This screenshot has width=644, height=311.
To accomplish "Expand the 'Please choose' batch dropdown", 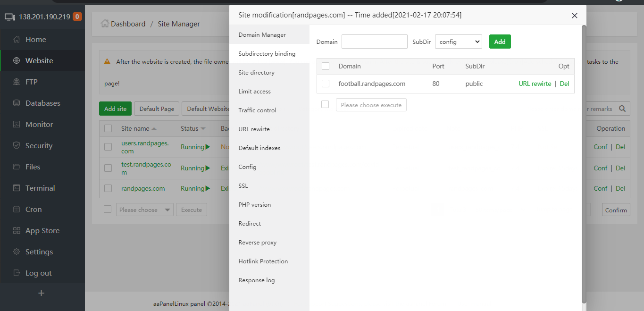I will (144, 210).
